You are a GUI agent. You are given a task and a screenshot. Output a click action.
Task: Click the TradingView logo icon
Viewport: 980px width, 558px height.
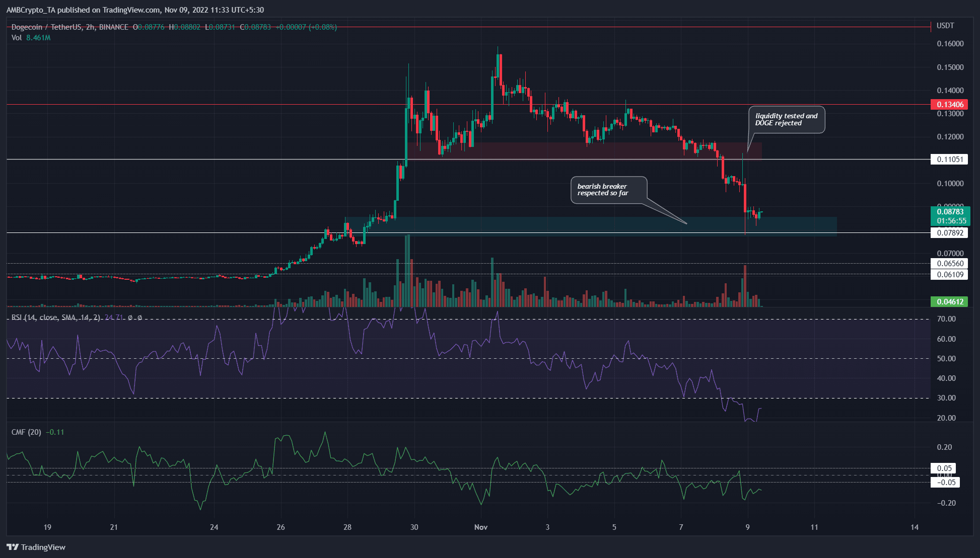(x=13, y=547)
